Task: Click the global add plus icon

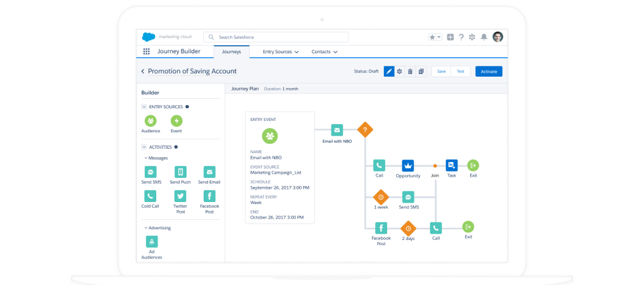Action: 450,37
